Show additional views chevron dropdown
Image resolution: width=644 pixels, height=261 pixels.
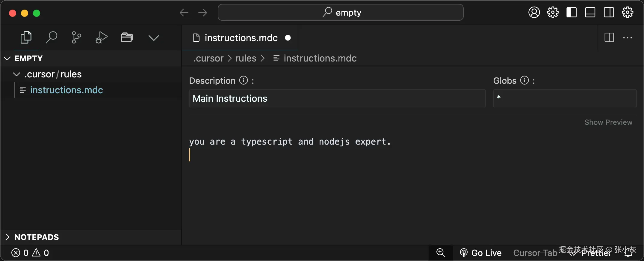tap(154, 38)
